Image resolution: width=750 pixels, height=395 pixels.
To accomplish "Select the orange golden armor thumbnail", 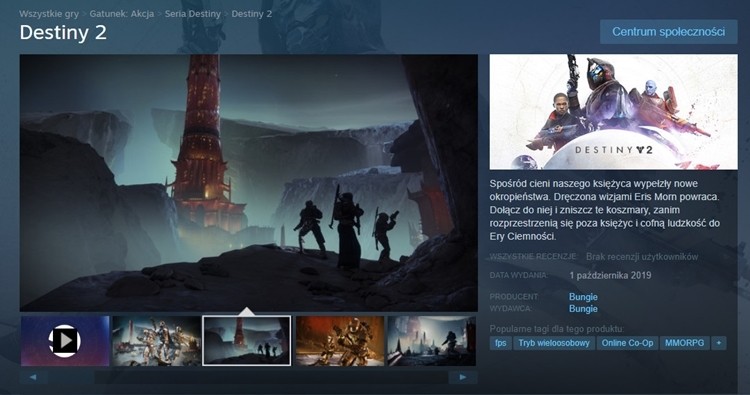I will [x=340, y=341].
